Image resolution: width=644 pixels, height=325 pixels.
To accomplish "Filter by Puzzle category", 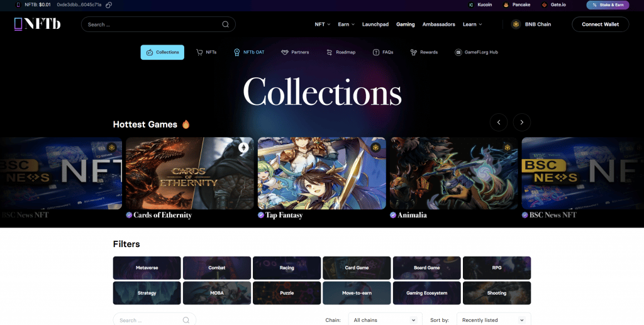I will pyautogui.click(x=287, y=293).
